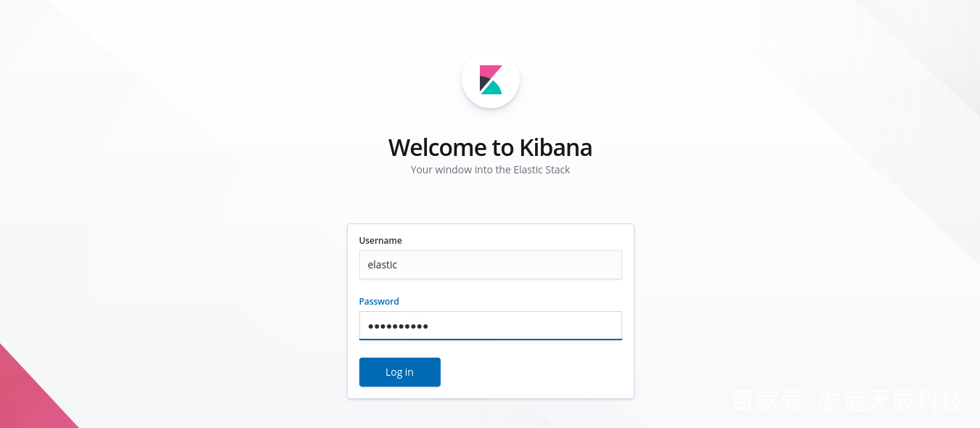
Task: Click the "Your window into the Elastic Stack" subtitle
Action: click(x=490, y=170)
